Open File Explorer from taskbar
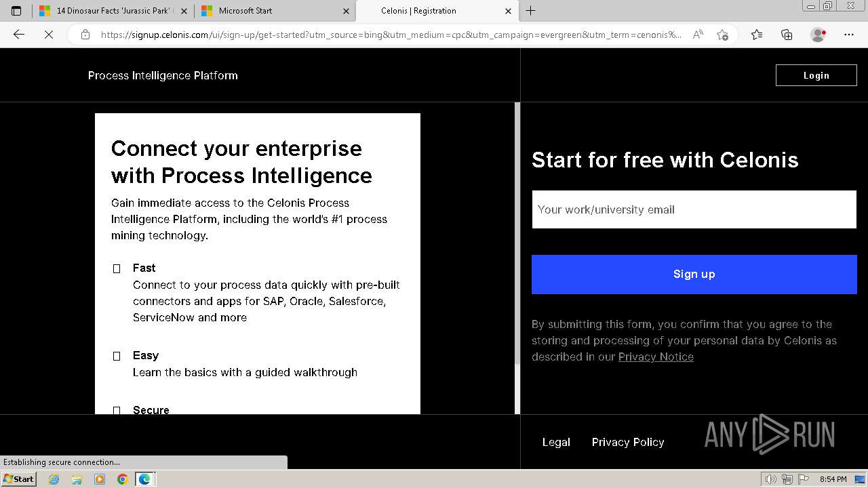Image resolution: width=868 pixels, height=488 pixels. 77,479
